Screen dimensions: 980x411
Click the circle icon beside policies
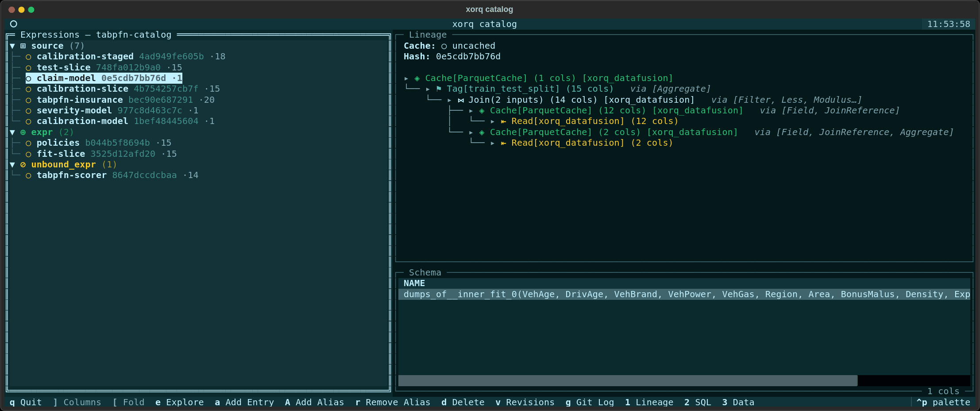(x=28, y=143)
